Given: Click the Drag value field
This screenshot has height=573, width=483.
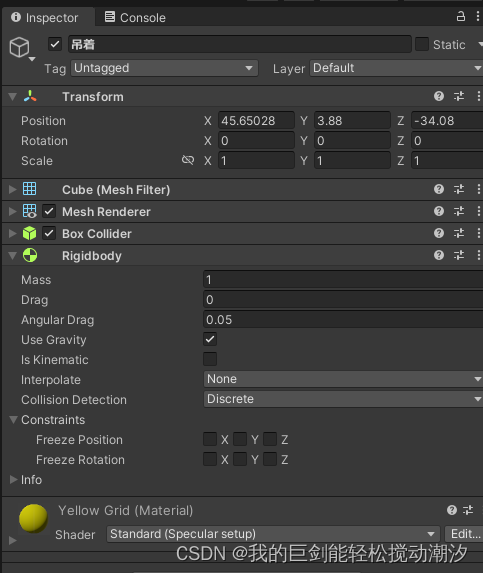Looking at the screenshot, I should (343, 300).
